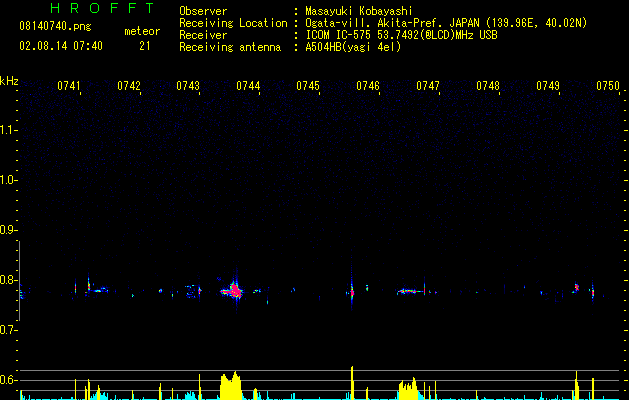Click the 0746 time axis marker
Image resolution: width=629 pixels, height=400 pixels.
[x=368, y=85]
